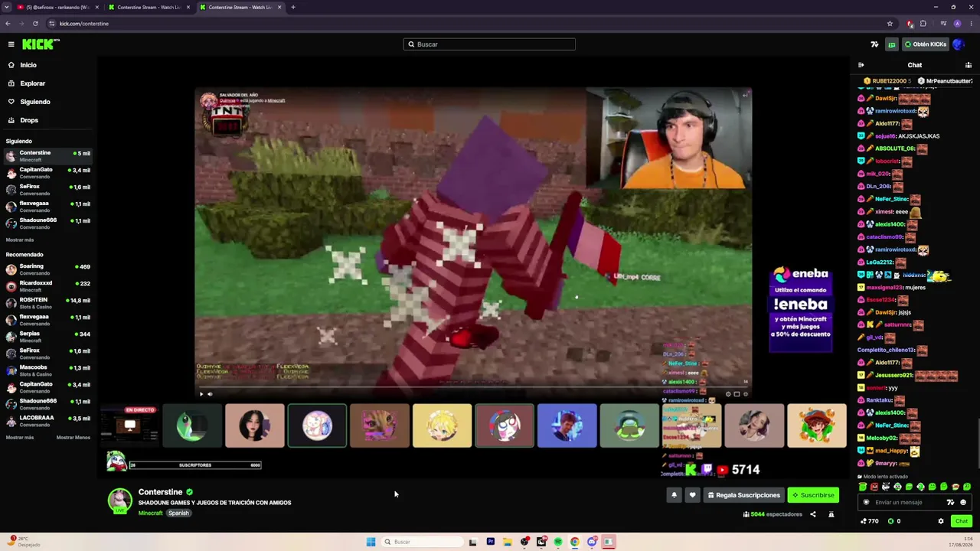Open the blue profile avatar in Kick header
Viewport: 980px width, 551px height.
point(958,44)
